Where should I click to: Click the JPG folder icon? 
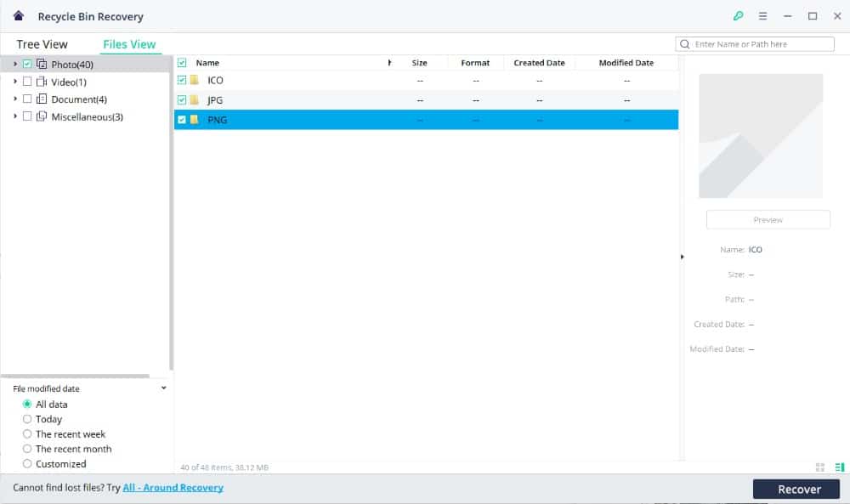(194, 100)
